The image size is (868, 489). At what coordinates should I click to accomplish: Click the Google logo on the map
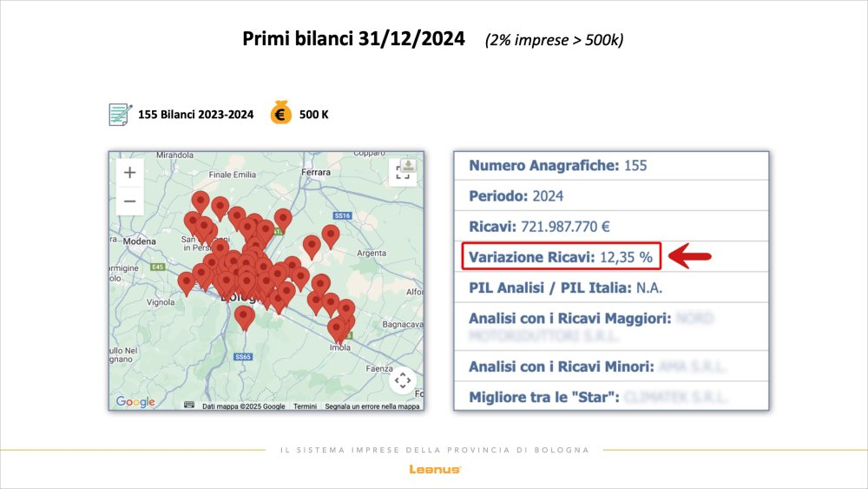tap(135, 401)
